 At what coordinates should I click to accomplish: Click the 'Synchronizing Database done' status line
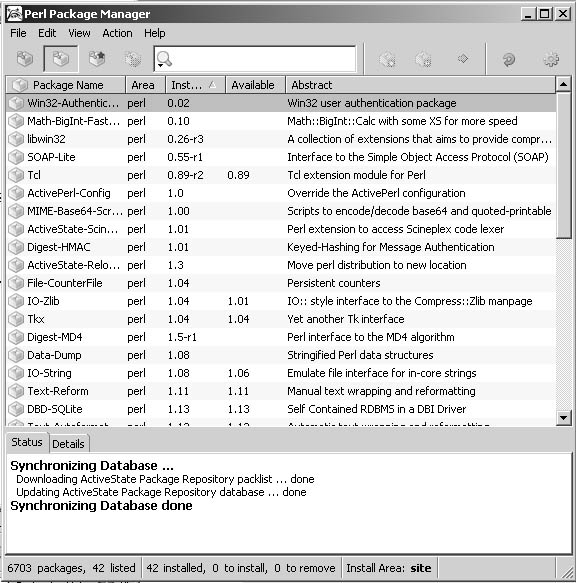click(101, 506)
